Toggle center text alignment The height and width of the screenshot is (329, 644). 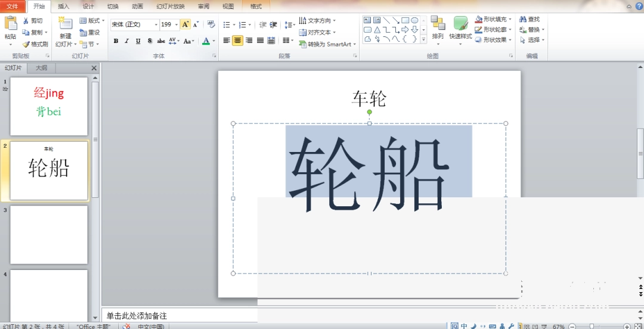(x=237, y=41)
